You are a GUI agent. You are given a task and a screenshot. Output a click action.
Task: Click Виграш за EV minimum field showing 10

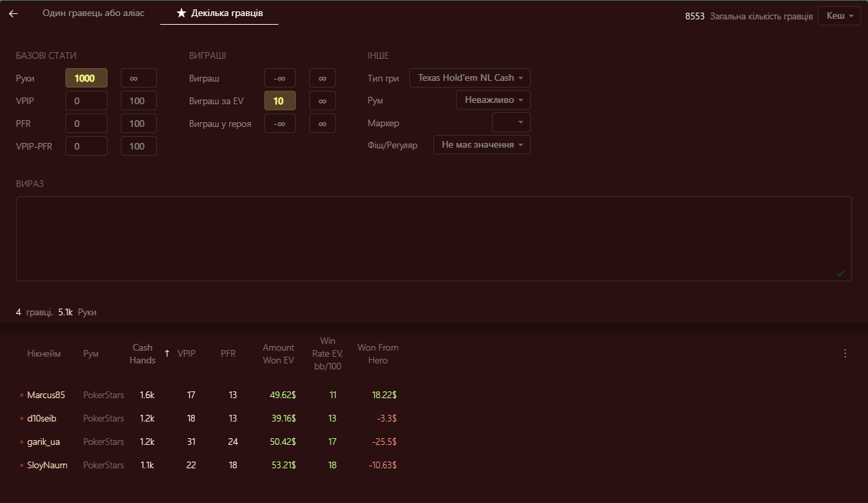pos(280,101)
